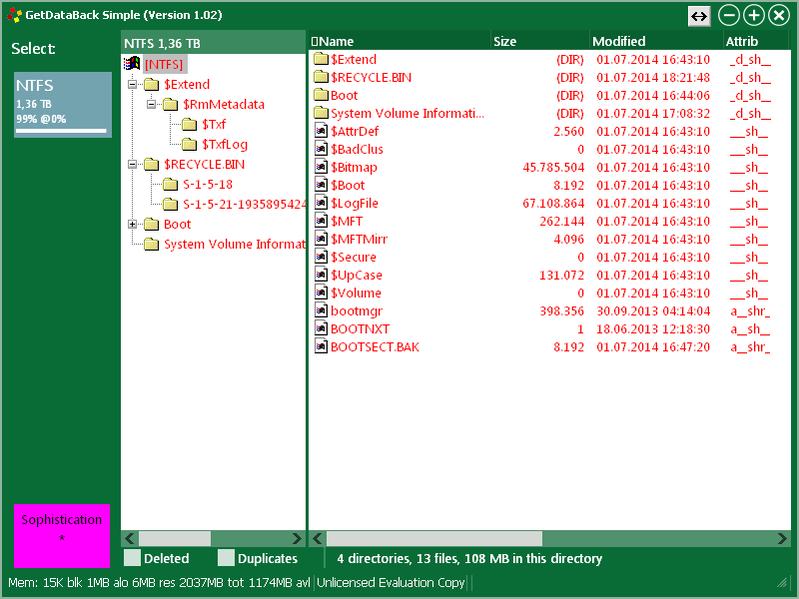The height and width of the screenshot is (599, 799).
Task: Select S-1-5-21-1935895424 folder in tree
Action: coord(244,204)
